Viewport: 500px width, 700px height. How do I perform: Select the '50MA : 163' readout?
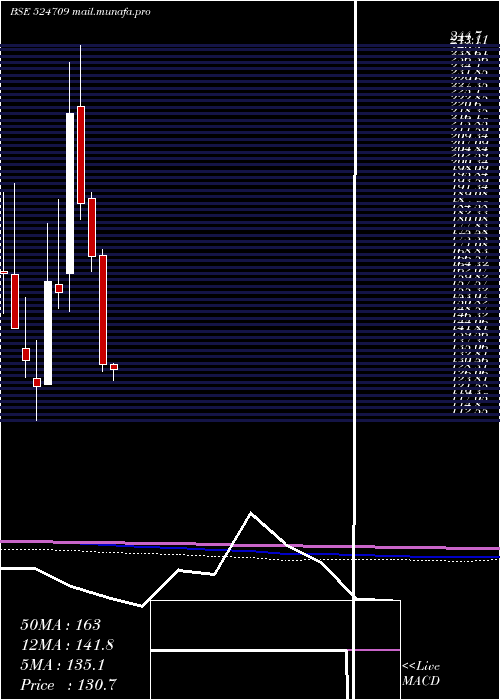pos(61,625)
